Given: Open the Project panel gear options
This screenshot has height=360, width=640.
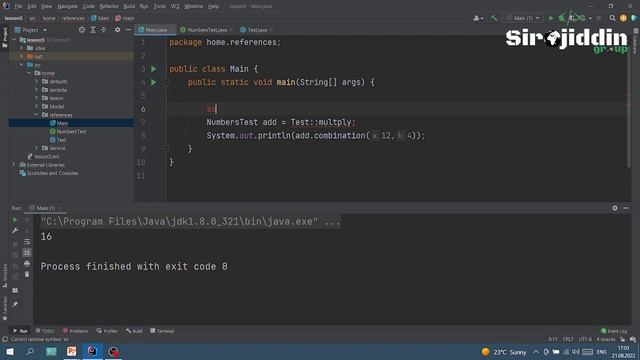Looking at the screenshot, I should click(x=118, y=30).
